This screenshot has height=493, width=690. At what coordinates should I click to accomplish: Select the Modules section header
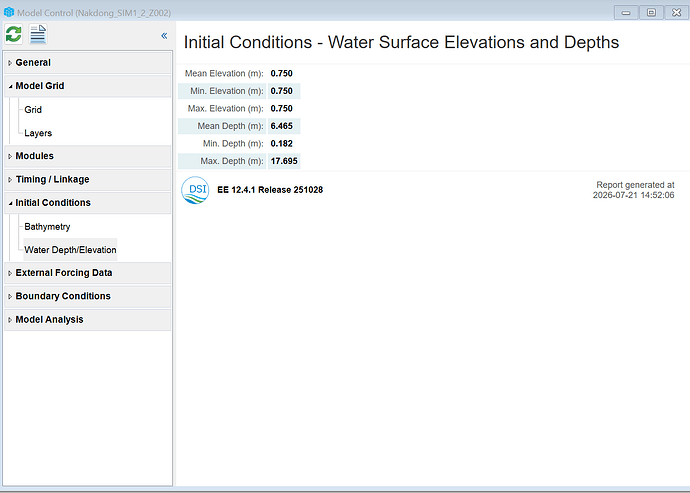coord(88,156)
